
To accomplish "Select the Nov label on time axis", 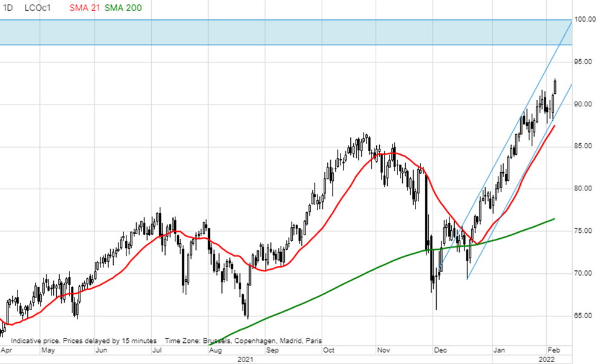I will point(383,350).
